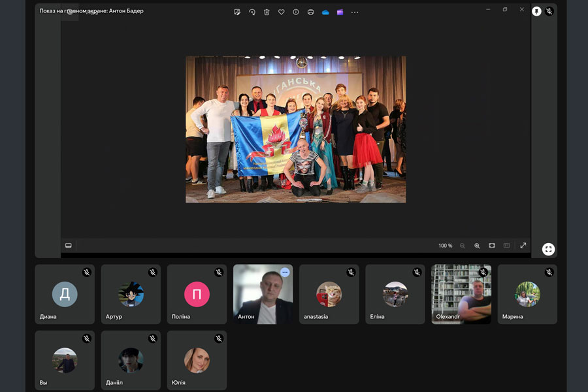Open the options button on Антон's tile
The image size is (588, 392).
pyautogui.click(x=285, y=272)
